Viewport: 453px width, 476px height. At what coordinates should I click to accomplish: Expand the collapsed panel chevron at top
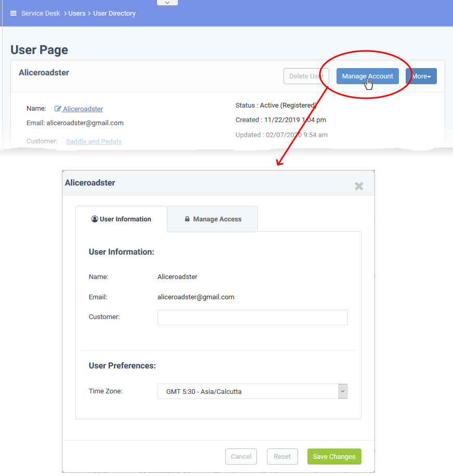[x=167, y=3]
